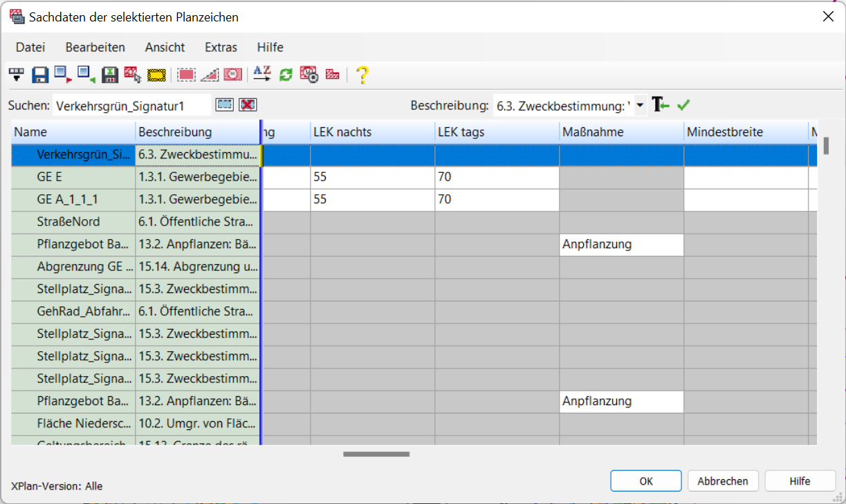Click the yellow question mark help icon
This screenshot has height=504, width=846.
[362, 75]
